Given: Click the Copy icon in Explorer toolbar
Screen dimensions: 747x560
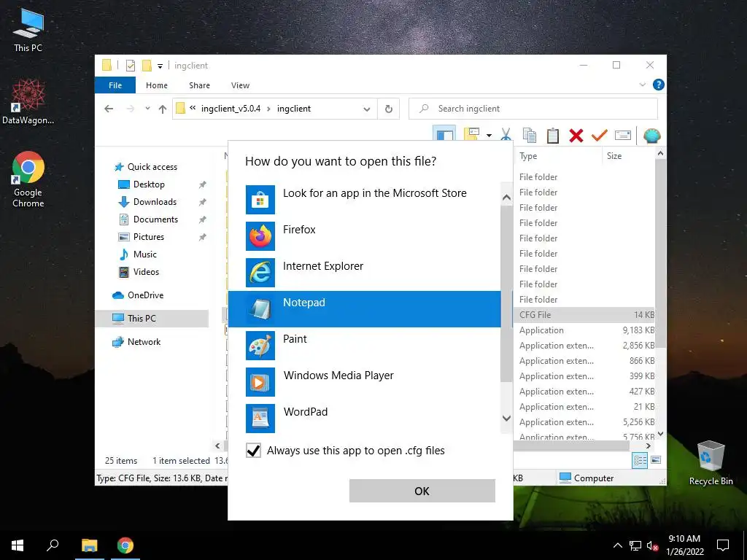Looking at the screenshot, I should pos(530,136).
